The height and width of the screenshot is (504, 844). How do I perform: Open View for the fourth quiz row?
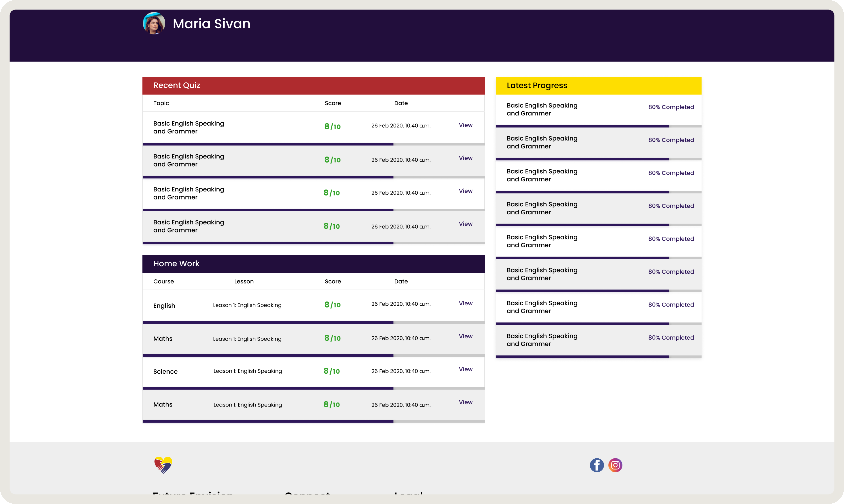[465, 224]
